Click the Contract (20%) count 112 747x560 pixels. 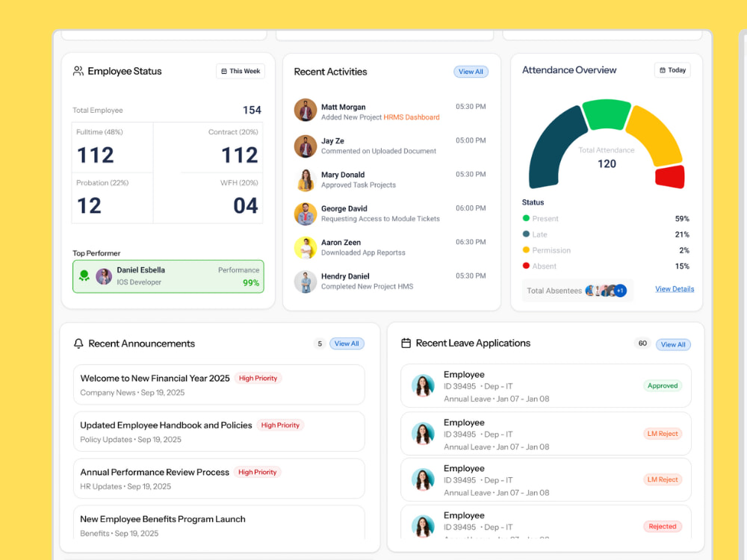pyautogui.click(x=240, y=155)
